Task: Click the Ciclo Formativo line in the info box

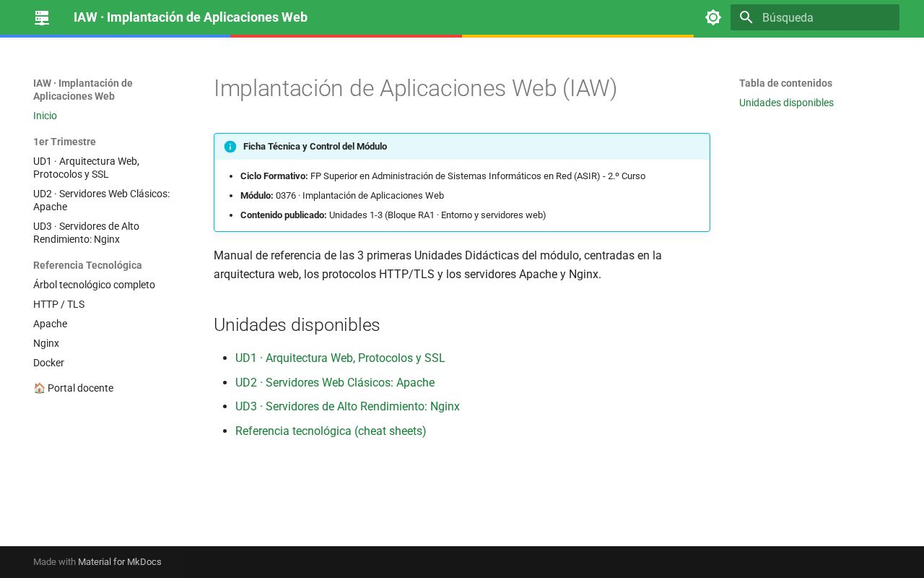Action: click(x=443, y=176)
